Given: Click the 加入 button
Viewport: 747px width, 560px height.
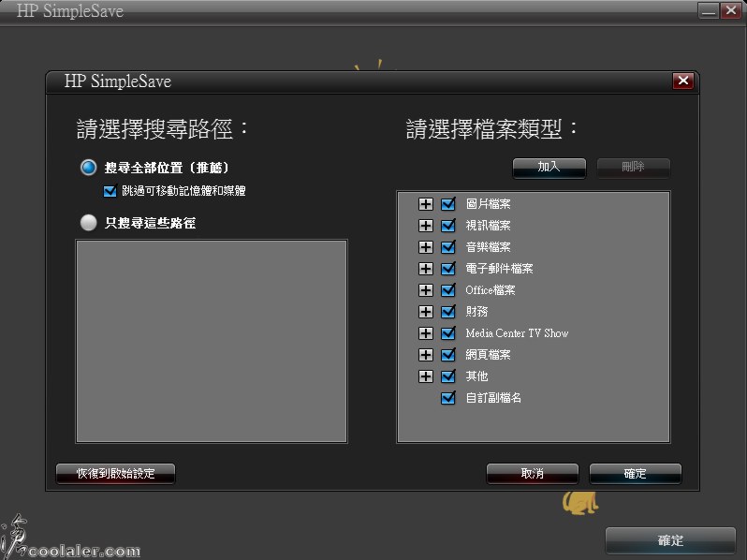Looking at the screenshot, I should coord(549,168).
